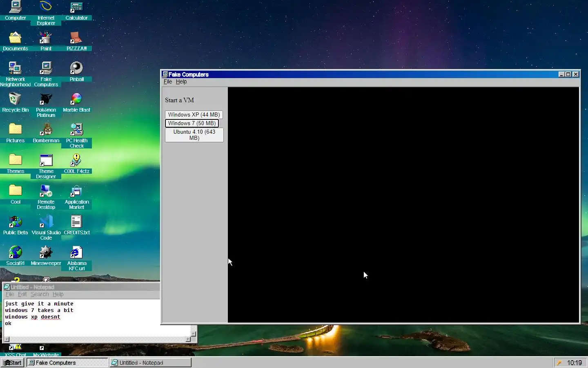
Task: Start the Windows XP (44 MB) VM
Action: [194, 115]
